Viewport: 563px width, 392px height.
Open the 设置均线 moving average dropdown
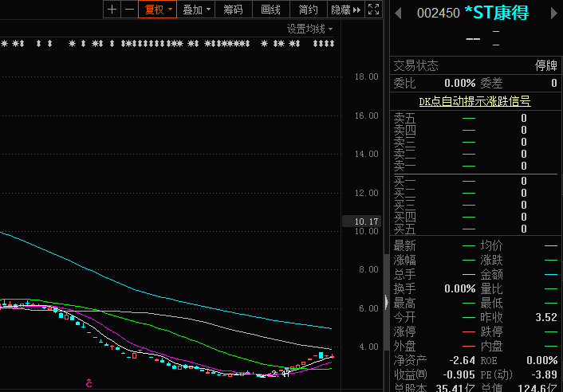point(310,29)
